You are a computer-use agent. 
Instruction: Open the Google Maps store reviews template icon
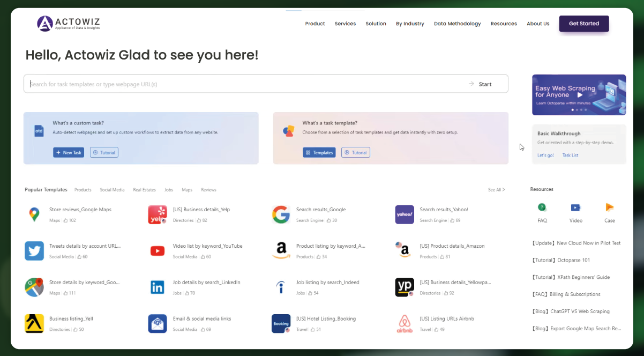click(x=34, y=214)
